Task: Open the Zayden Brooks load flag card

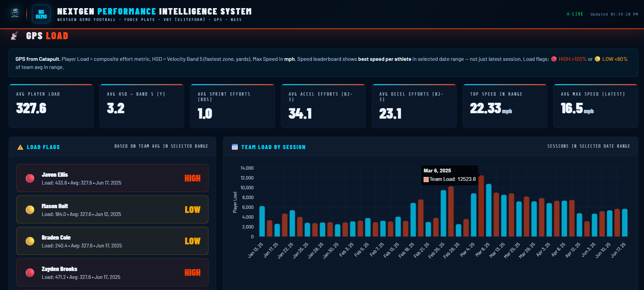Action: tap(112, 272)
